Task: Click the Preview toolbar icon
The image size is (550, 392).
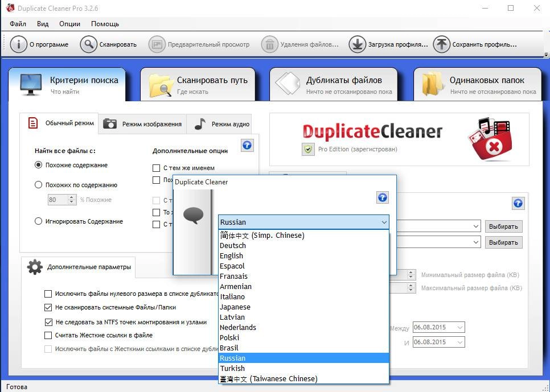Action: click(157, 44)
